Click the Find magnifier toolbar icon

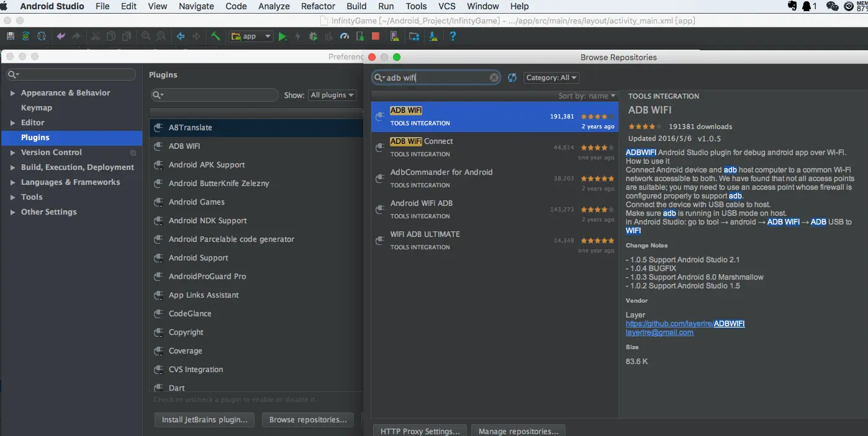coord(146,37)
